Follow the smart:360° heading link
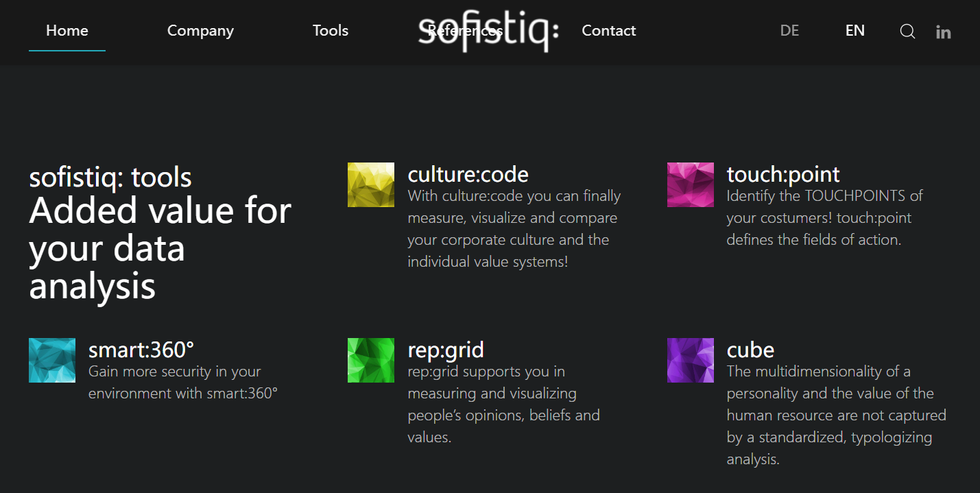The image size is (980, 493). [141, 350]
